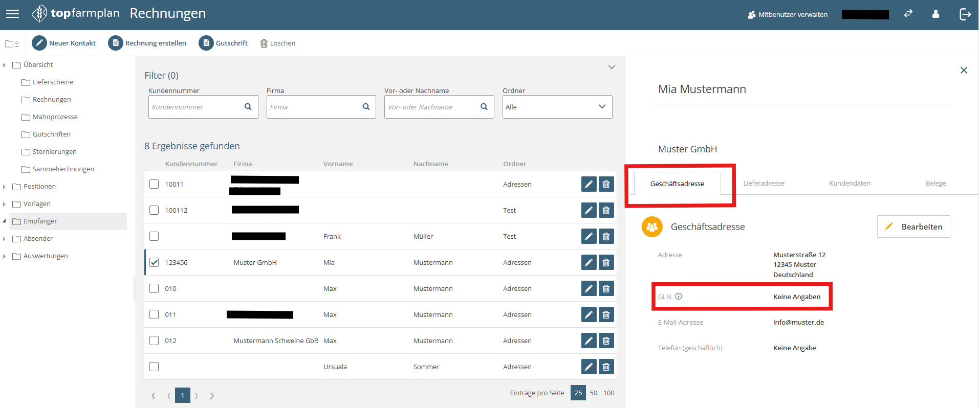980x408 pixels.
Task: Select checkbox for customer 010
Action: pyautogui.click(x=154, y=288)
